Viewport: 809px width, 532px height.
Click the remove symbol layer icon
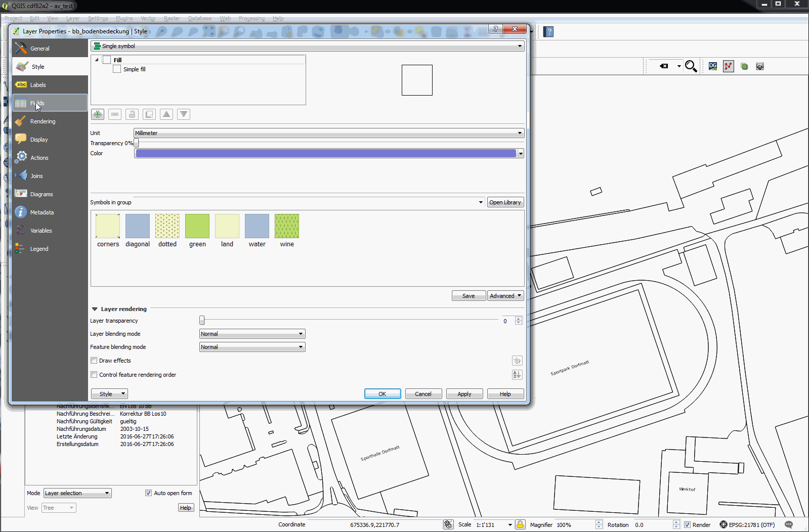pyautogui.click(x=115, y=114)
